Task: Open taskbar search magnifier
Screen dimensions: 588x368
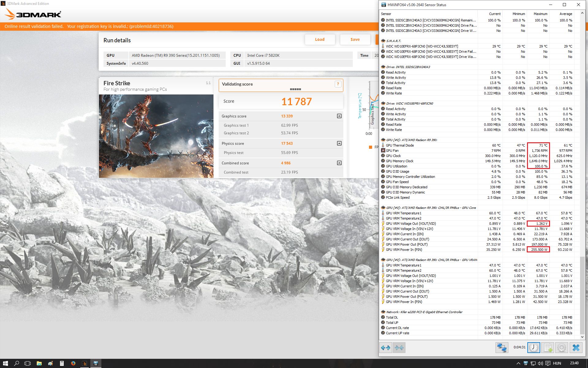Action: [17, 363]
